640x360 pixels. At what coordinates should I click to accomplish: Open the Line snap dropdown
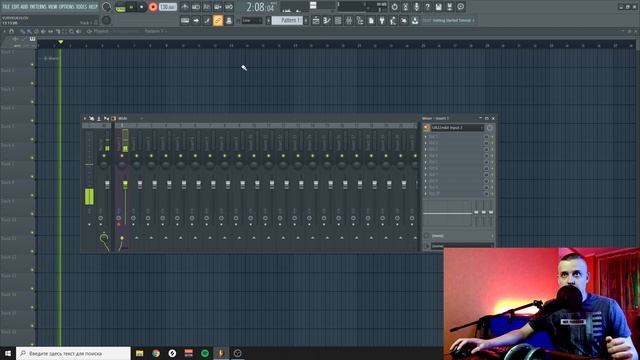tap(252, 20)
